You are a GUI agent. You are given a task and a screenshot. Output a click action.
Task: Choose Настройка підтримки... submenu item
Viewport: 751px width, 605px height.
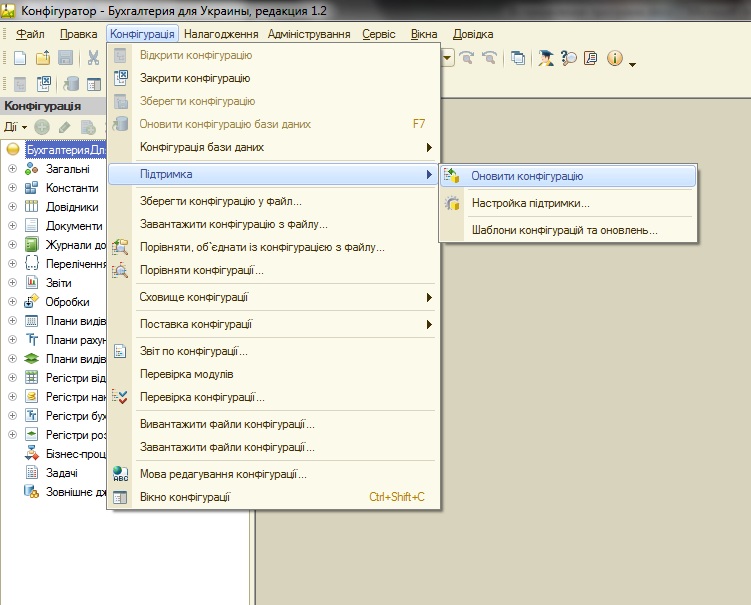click(568, 203)
